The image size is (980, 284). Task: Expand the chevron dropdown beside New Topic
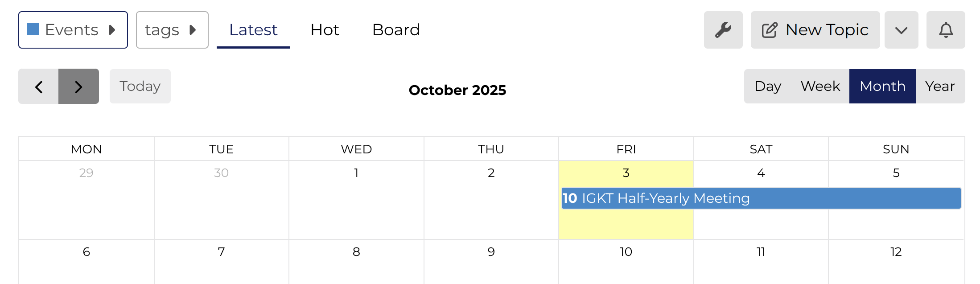(x=901, y=30)
